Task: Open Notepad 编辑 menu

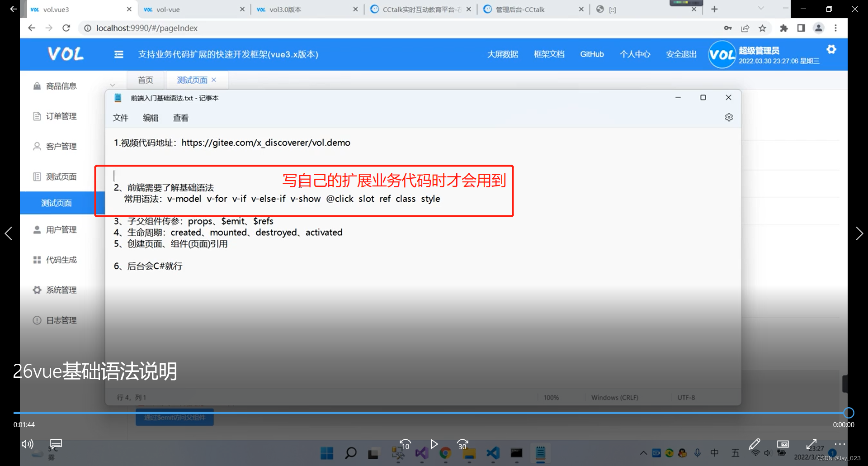Action: click(x=151, y=118)
